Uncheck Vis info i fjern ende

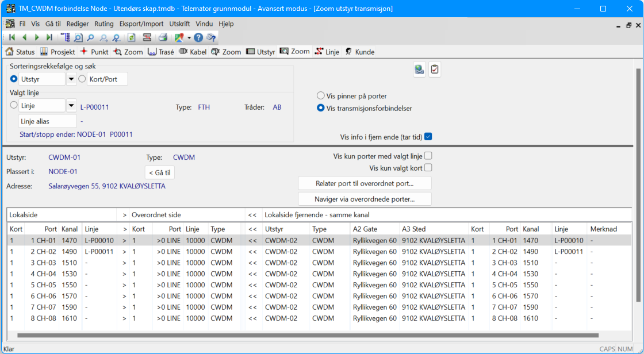428,137
